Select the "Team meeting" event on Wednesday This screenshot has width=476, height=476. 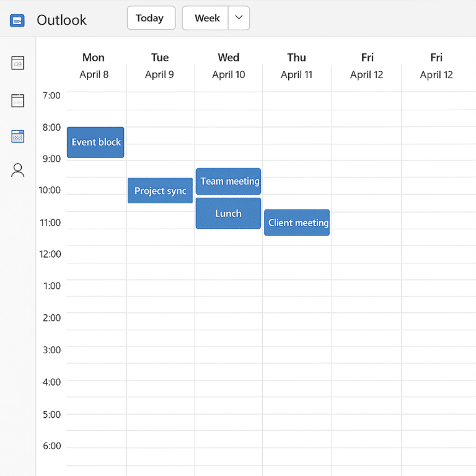(x=229, y=181)
